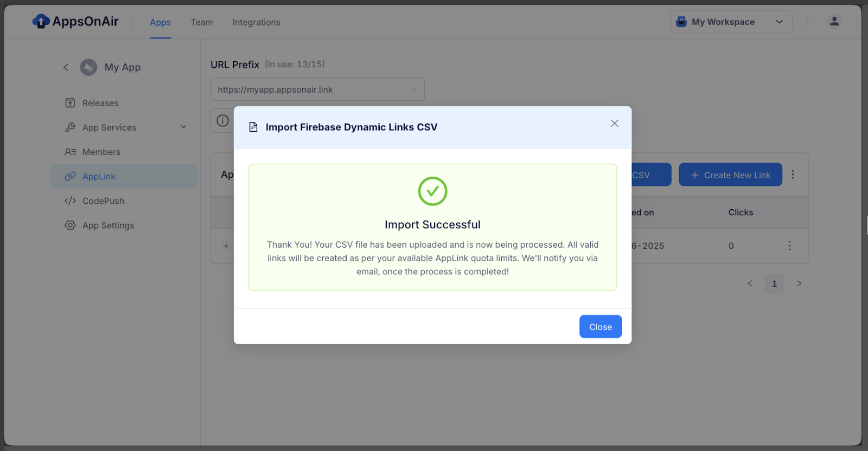
Task: Select AppLink in the sidebar
Action: 124,176
